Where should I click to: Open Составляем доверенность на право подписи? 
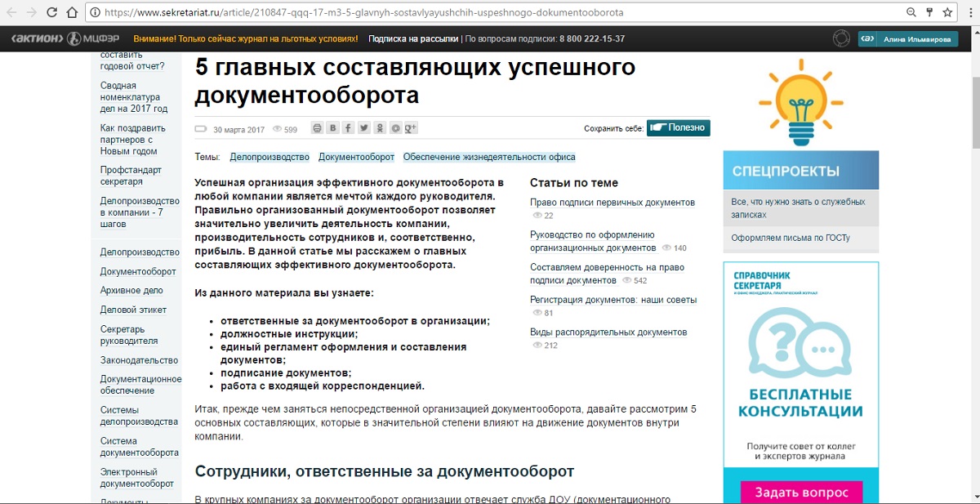[607, 274]
